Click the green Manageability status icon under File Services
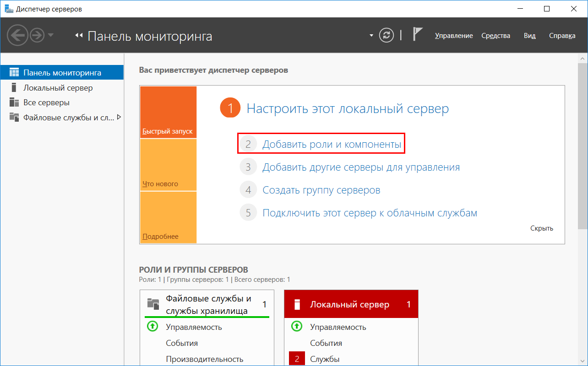Image resolution: width=588 pixels, height=366 pixels. point(152,327)
